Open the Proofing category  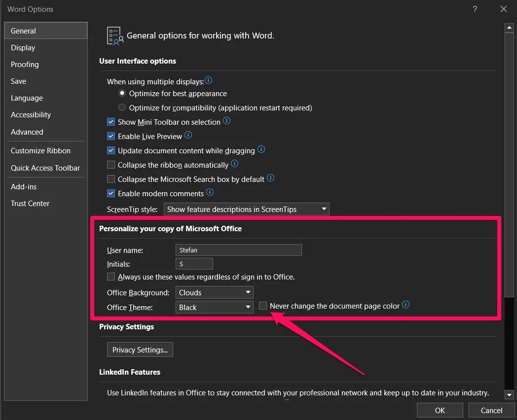pyautogui.click(x=46, y=65)
